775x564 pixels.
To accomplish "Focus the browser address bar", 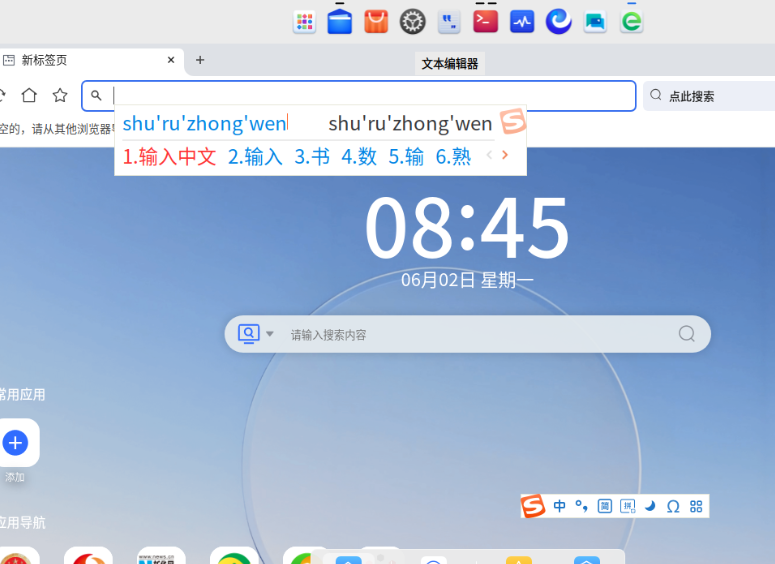I will pyautogui.click(x=358, y=95).
